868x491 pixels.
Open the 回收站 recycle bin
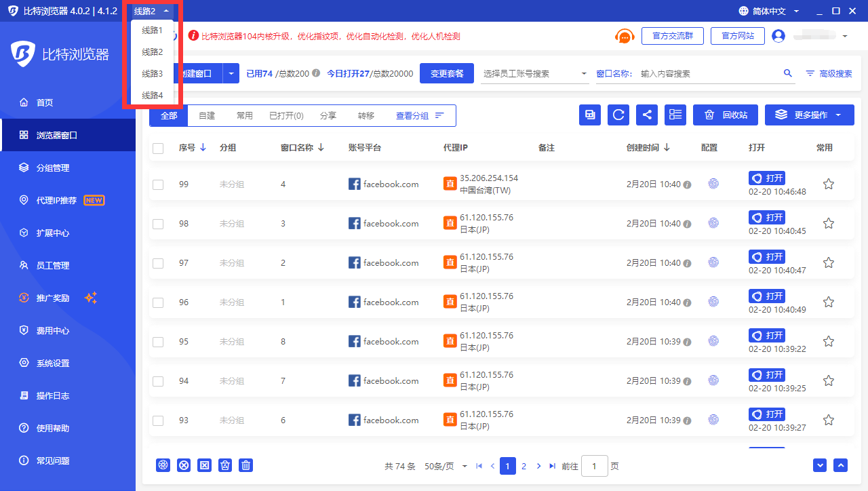click(726, 115)
